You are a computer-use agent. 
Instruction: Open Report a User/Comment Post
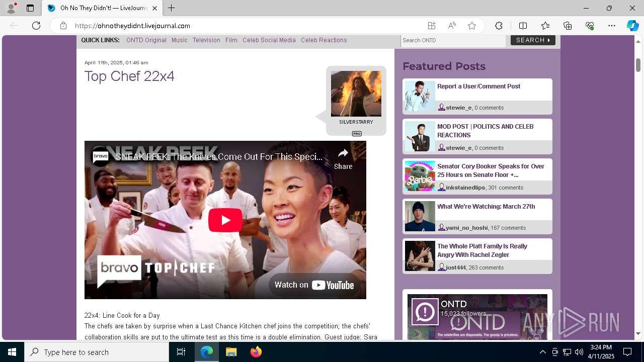tap(479, 86)
